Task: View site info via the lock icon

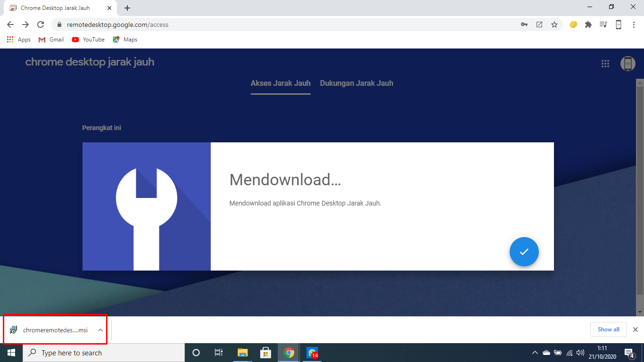Action: point(59,25)
